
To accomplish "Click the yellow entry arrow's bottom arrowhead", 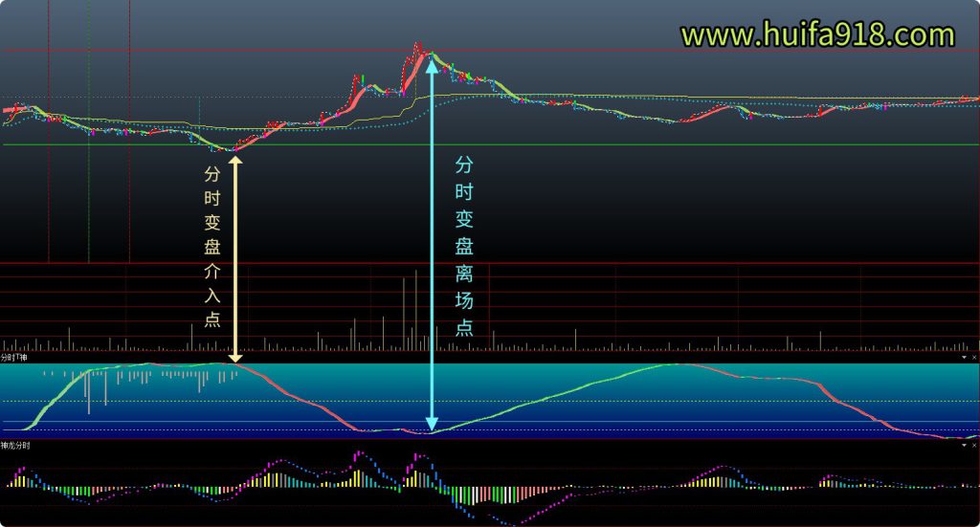I will (x=235, y=357).
